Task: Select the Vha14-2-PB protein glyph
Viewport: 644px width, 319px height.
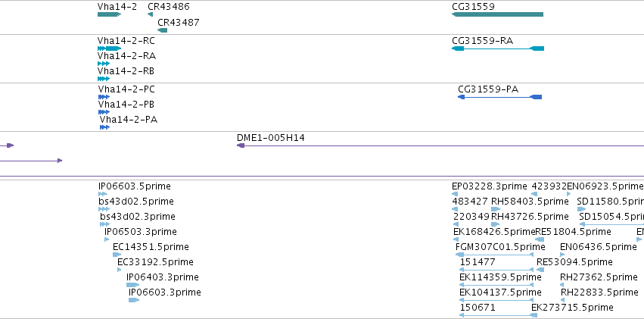Action: 104,112
